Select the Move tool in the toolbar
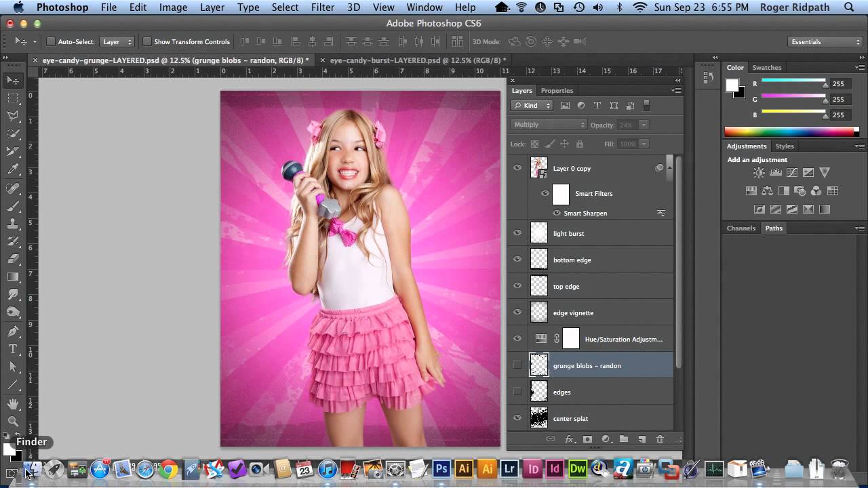 click(13, 81)
